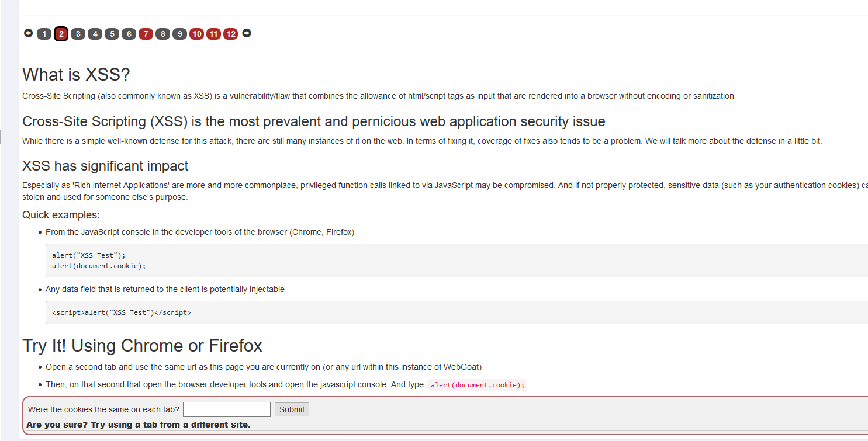
Task: Go to next lesson page arrow
Action: tap(247, 33)
